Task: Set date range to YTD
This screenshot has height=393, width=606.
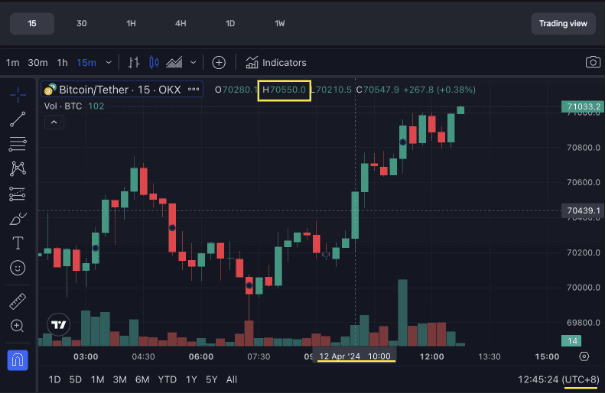Action: (167, 379)
